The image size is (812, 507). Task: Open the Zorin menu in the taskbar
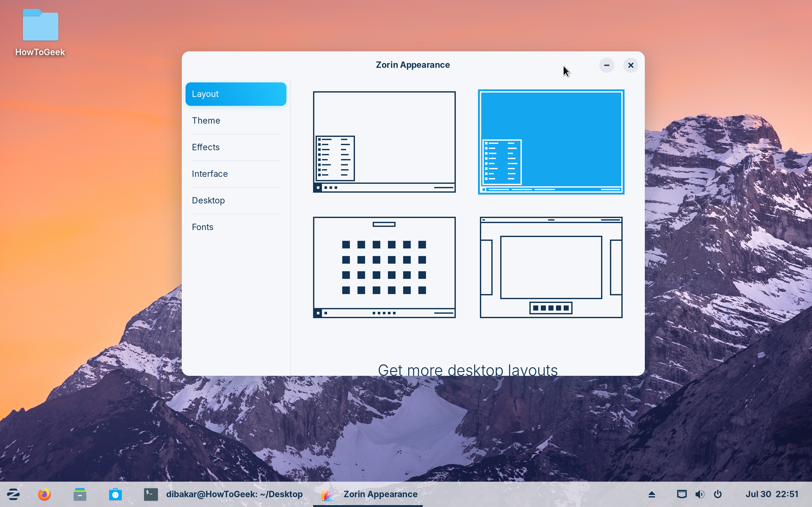(13, 494)
